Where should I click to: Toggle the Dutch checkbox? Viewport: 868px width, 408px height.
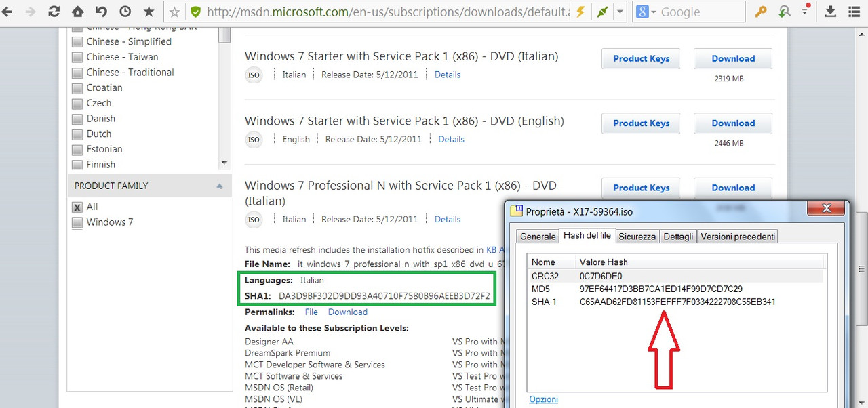point(77,134)
